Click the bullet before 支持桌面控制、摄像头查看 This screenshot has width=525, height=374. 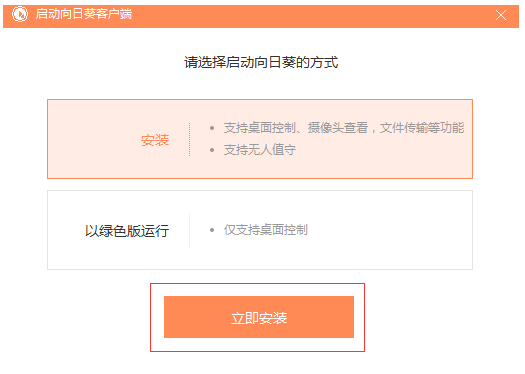pyautogui.click(x=212, y=128)
